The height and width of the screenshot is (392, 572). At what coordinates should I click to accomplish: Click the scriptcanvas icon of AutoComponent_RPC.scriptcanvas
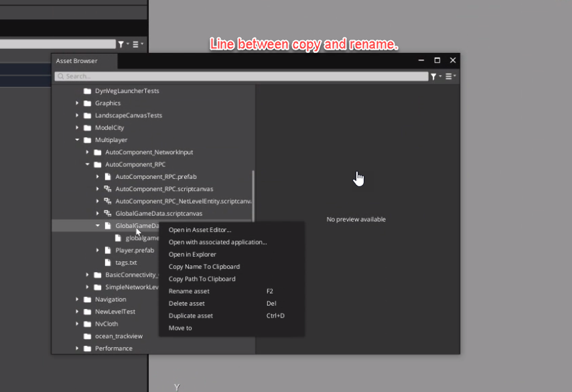[107, 189]
